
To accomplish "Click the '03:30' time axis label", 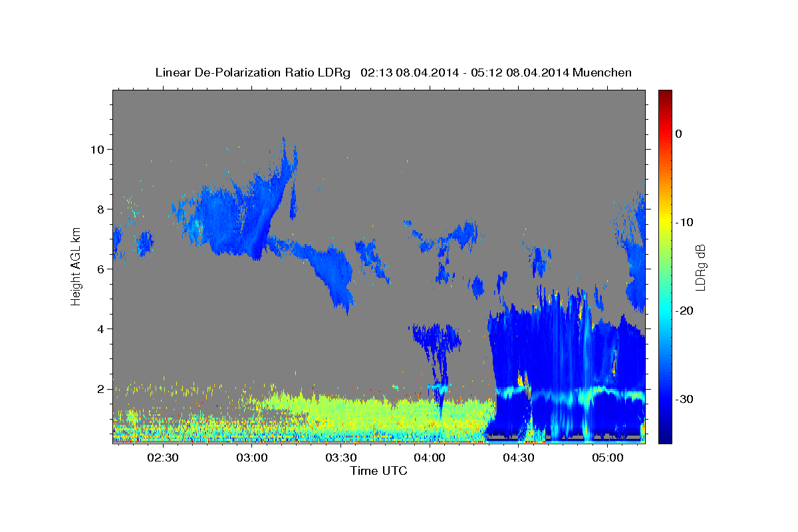I will pos(340,458).
